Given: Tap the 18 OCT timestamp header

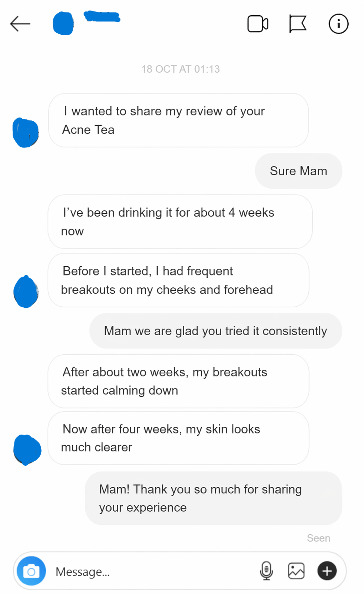Looking at the screenshot, I should pyautogui.click(x=181, y=69).
